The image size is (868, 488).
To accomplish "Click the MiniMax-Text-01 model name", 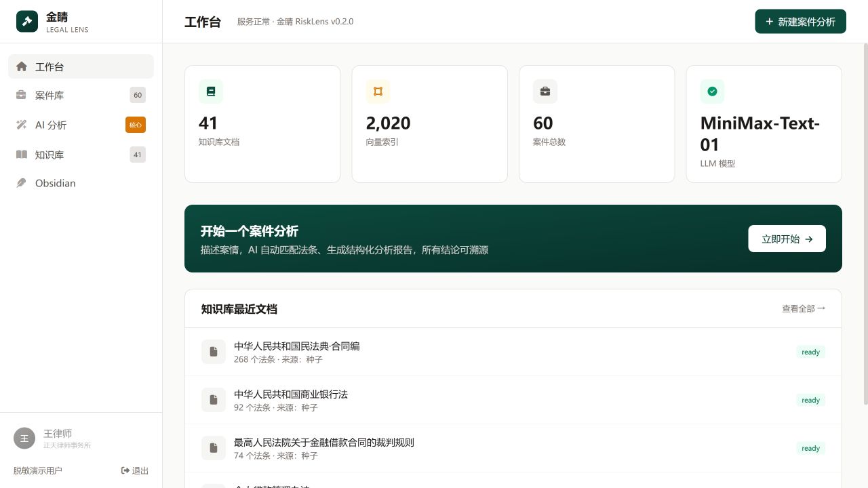I will 760,134.
